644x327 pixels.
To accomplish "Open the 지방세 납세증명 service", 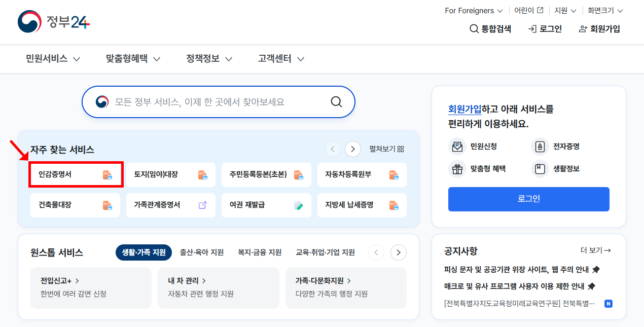I will [362, 205].
